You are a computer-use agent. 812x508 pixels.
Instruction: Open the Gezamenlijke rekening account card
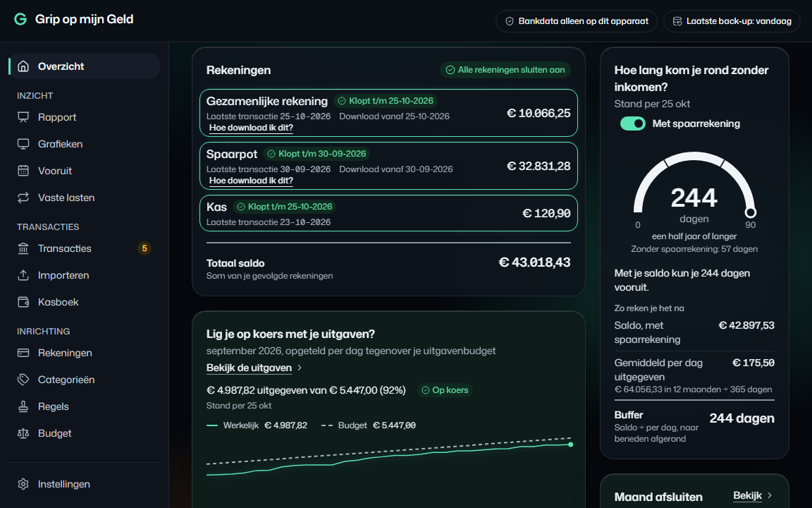[x=388, y=113]
